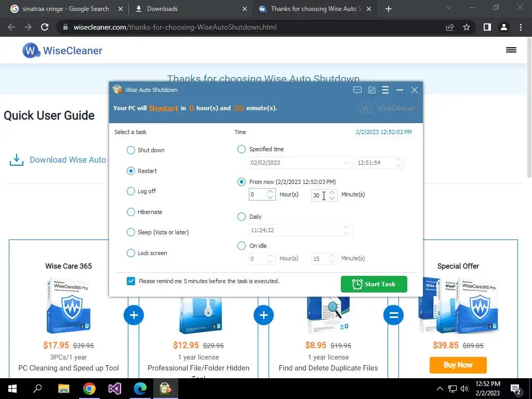Screen dimensions: 532x399
Task: Open the notification center icon
Action: (516, 390)
